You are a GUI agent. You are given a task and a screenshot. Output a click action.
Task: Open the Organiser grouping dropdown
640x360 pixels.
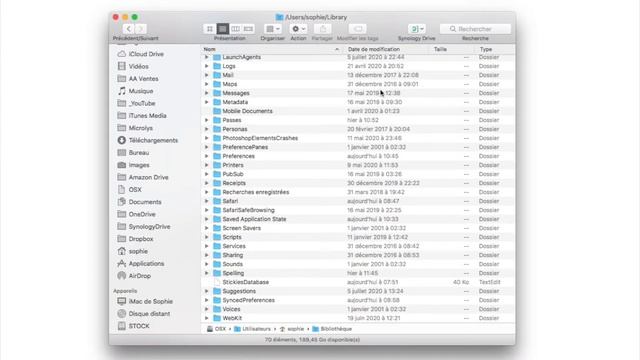pos(273,29)
